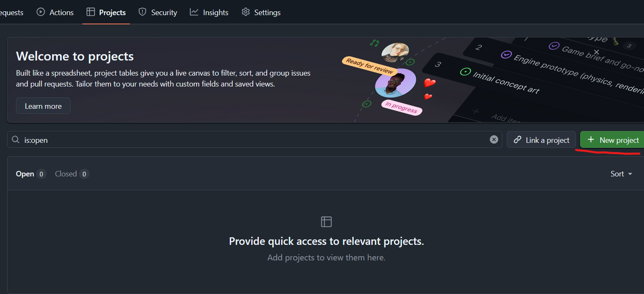Switch to the Insights tab

pyautogui.click(x=215, y=13)
